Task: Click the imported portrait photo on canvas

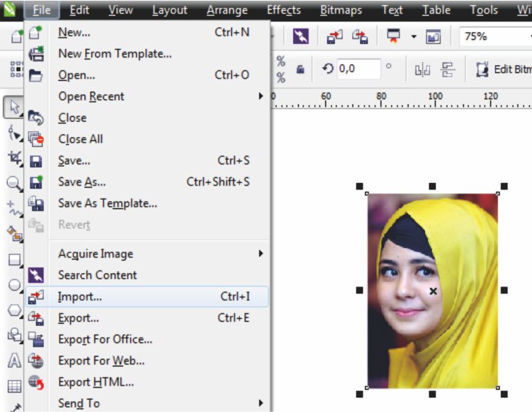Action: (433, 291)
